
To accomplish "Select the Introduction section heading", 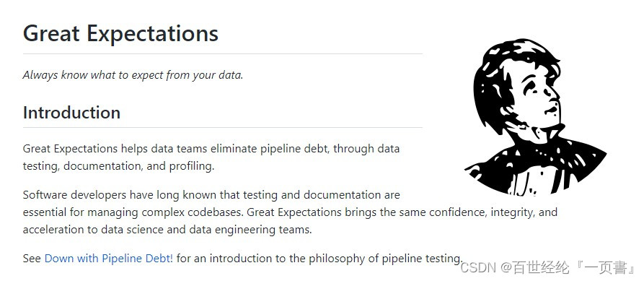I will [71, 112].
